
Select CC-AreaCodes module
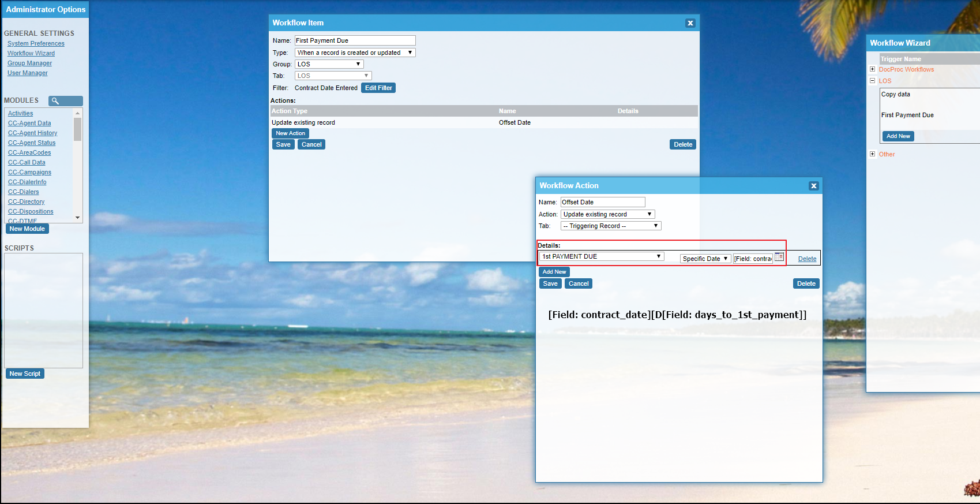pyautogui.click(x=29, y=152)
